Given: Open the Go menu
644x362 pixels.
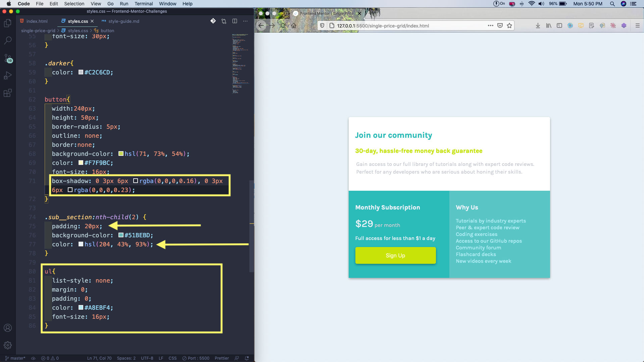Looking at the screenshot, I should 110,4.
